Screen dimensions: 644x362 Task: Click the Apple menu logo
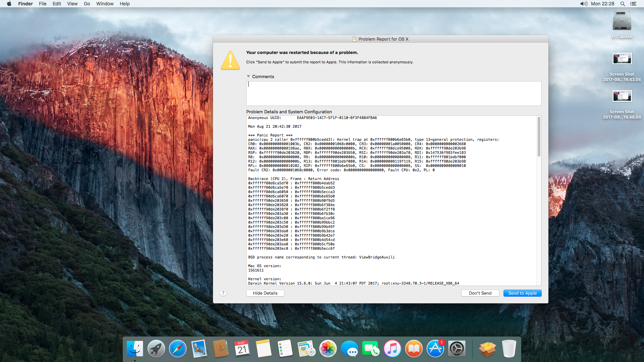pyautogui.click(x=9, y=4)
